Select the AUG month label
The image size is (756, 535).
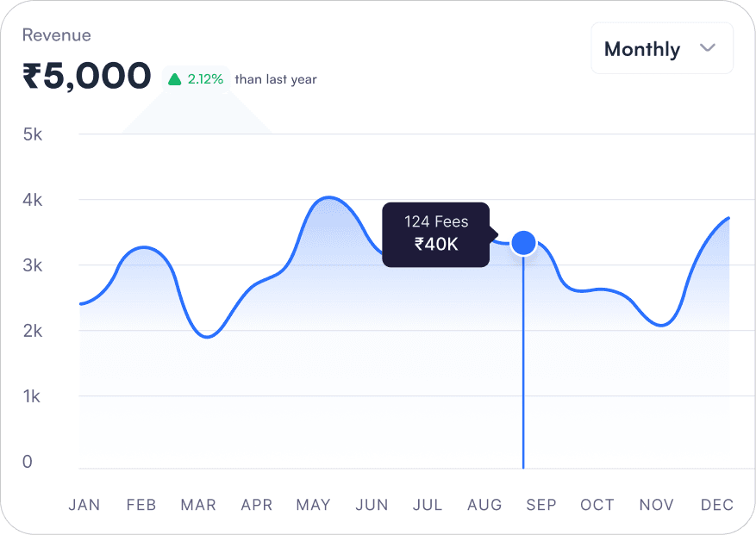tap(484, 505)
